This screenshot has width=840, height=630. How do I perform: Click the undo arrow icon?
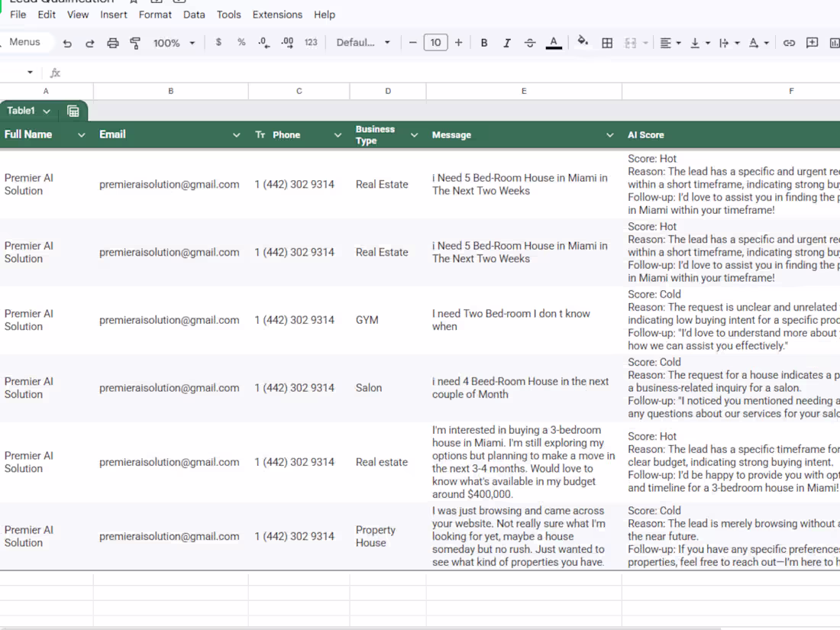coord(67,43)
